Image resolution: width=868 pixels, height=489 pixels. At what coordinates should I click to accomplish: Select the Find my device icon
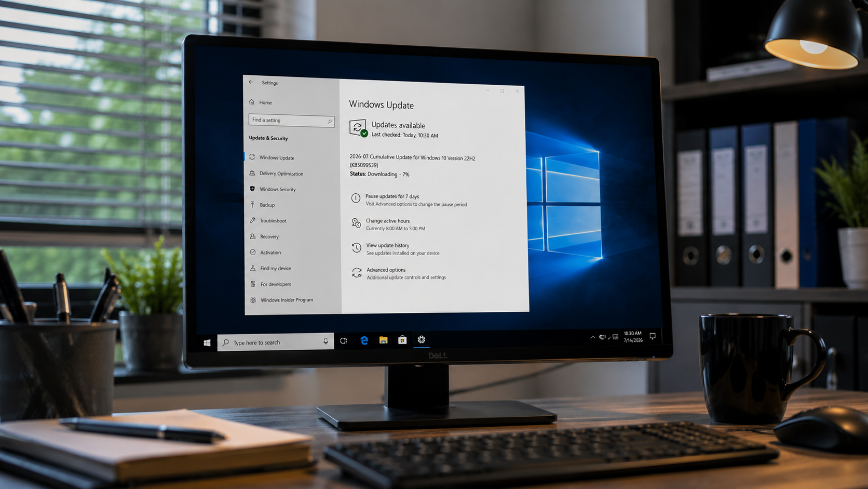(253, 268)
